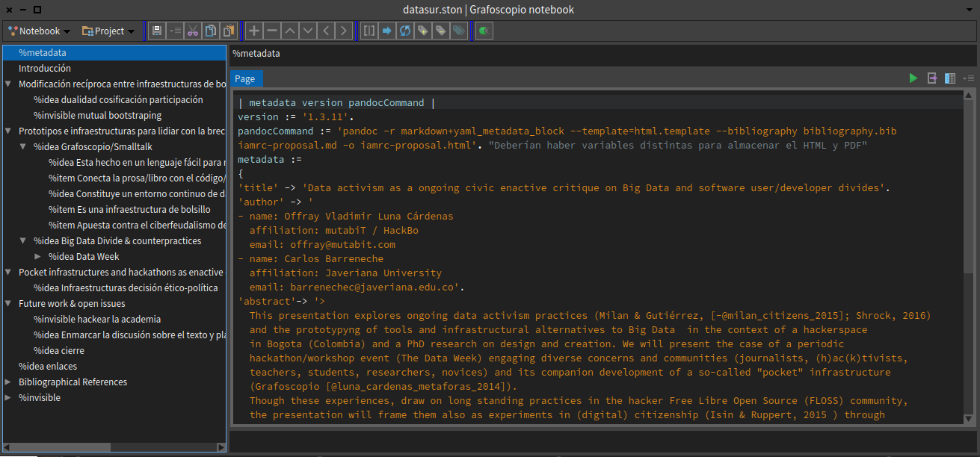Collapse the "Future work & open issues" node
Viewport: 980px width, 457px height.
click(7, 303)
